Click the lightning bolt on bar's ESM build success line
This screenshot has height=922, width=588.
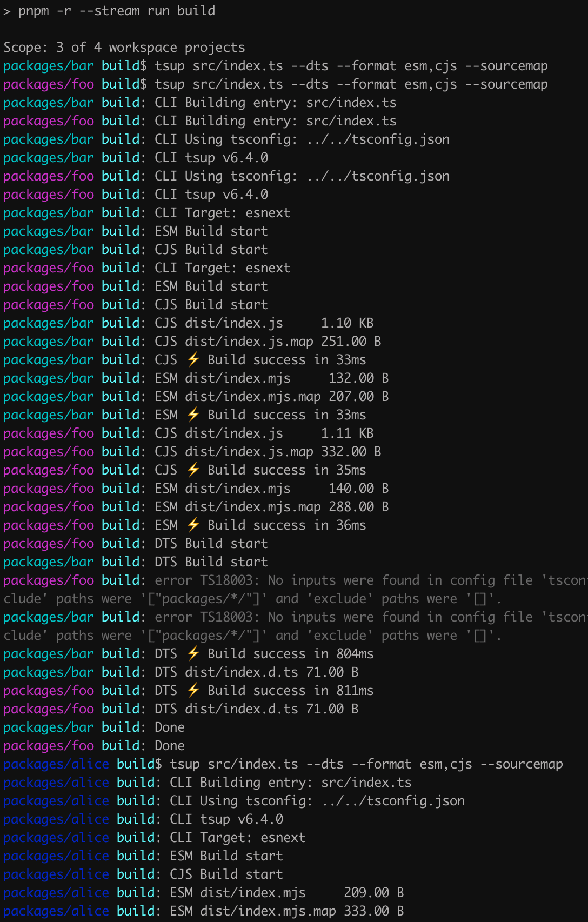(x=193, y=415)
